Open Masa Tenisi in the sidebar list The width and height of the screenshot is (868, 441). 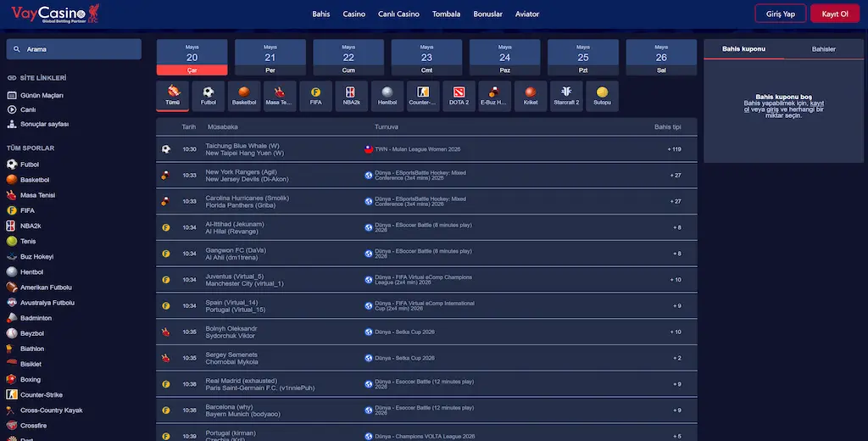point(37,195)
